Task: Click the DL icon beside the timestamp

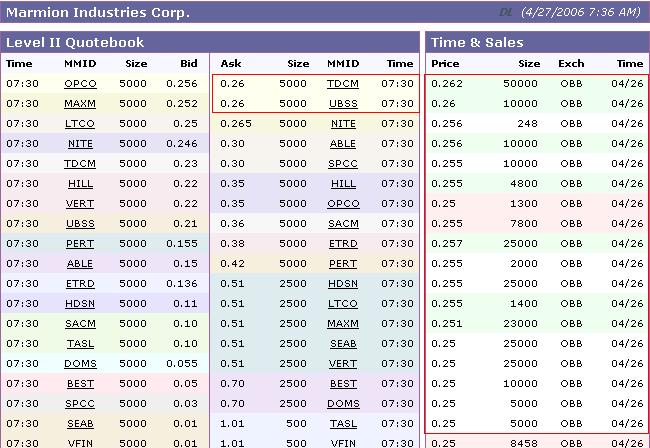Action: 506,12
